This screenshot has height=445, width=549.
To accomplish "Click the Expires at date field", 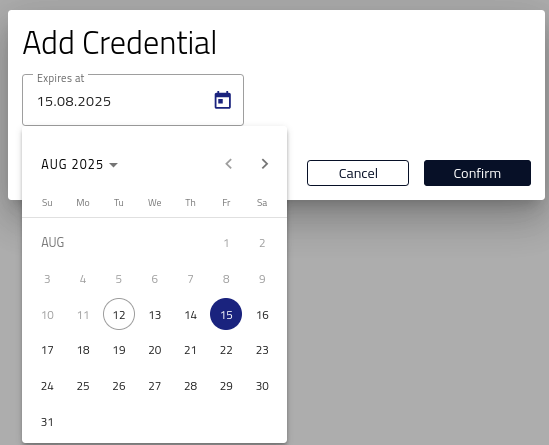I will coord(133,100).
